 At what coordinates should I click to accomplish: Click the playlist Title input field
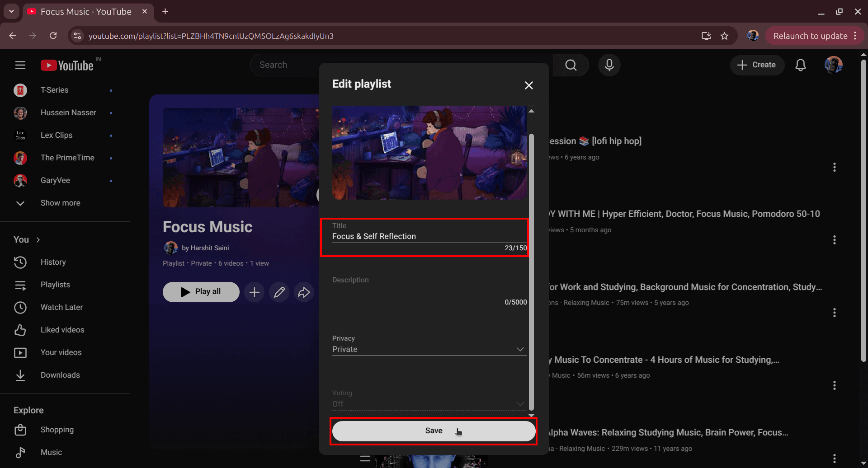(429, 236)
